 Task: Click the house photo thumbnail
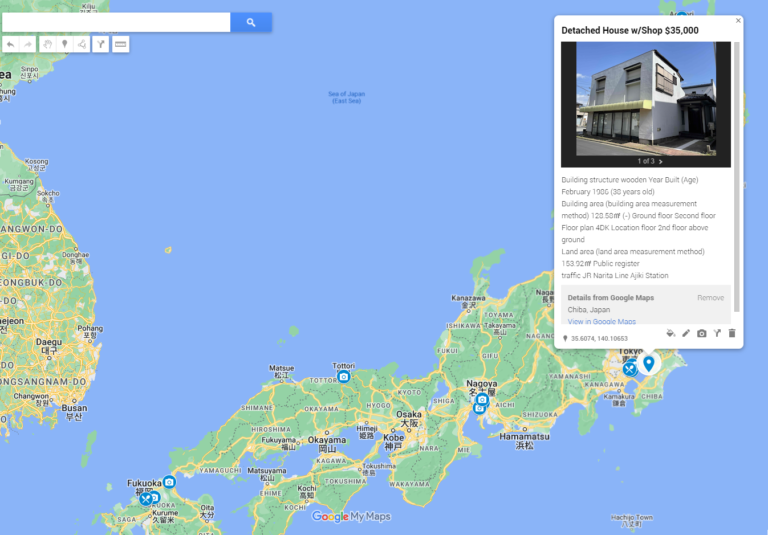tap(646, 98)
